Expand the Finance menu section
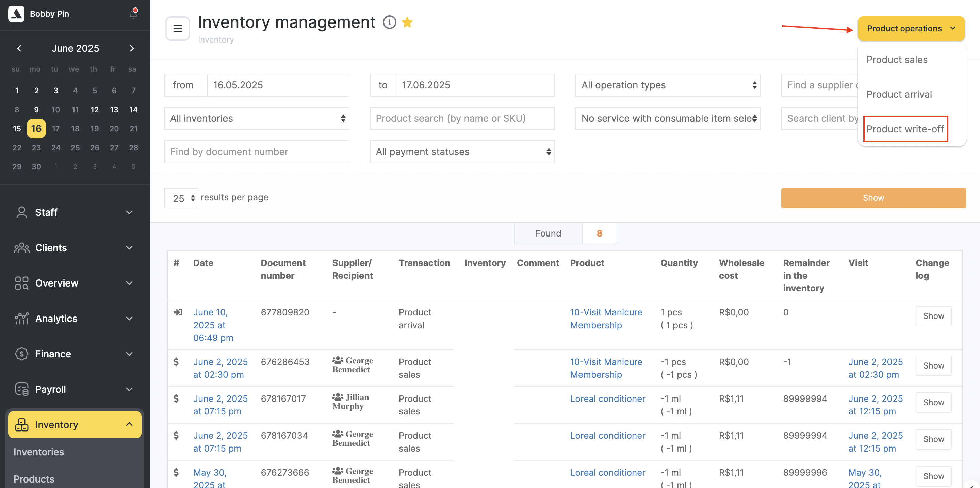The height and width of the screenshot is (488, 980). [x=129, y=354]
